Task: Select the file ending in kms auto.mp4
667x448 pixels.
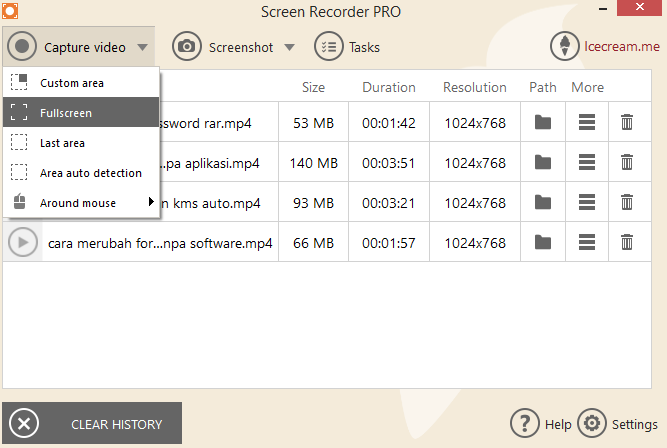Action: click(x=211, y=203)
